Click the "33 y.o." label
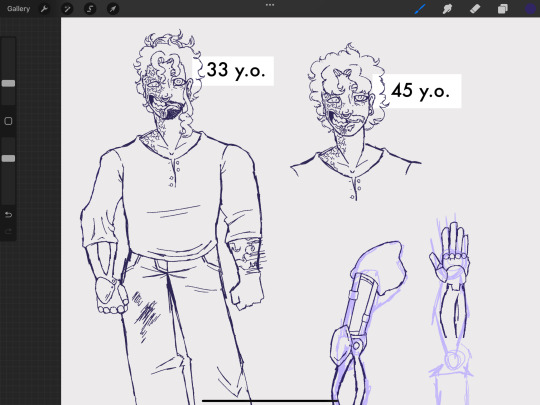The height and width of the screenshot is (405, 540). pyautogui.click(x=236, y=71)
